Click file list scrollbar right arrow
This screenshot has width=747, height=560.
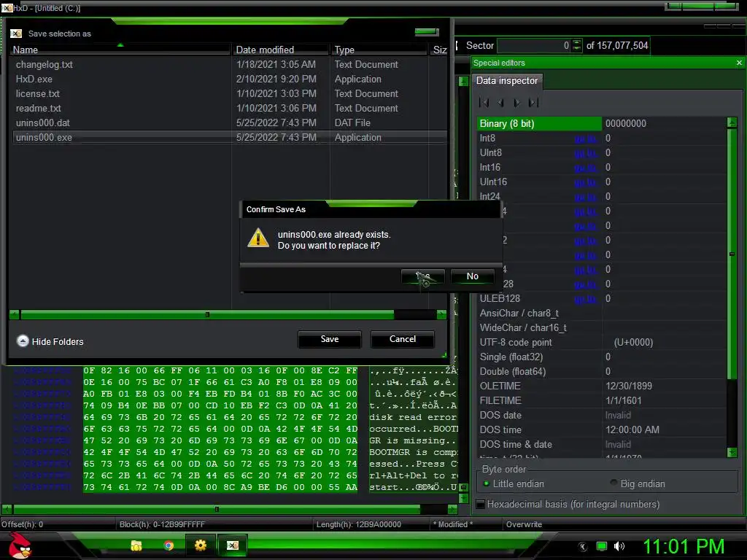(x=441, y=314)
